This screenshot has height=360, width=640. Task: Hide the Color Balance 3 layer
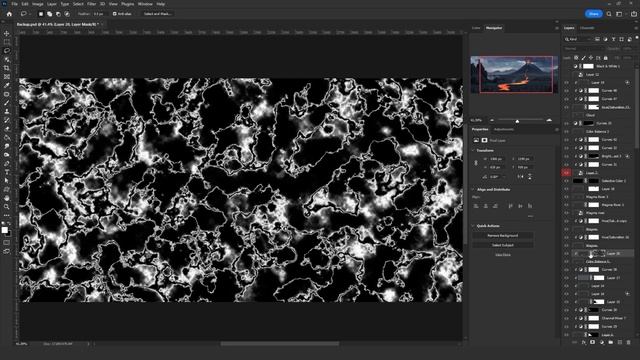point(567,131)
